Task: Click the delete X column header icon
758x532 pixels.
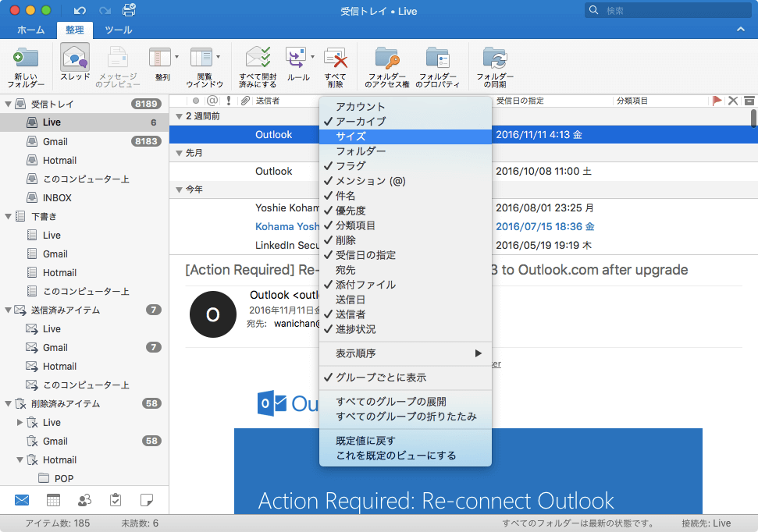Action: pyautogui.click(x=733, y=101)
